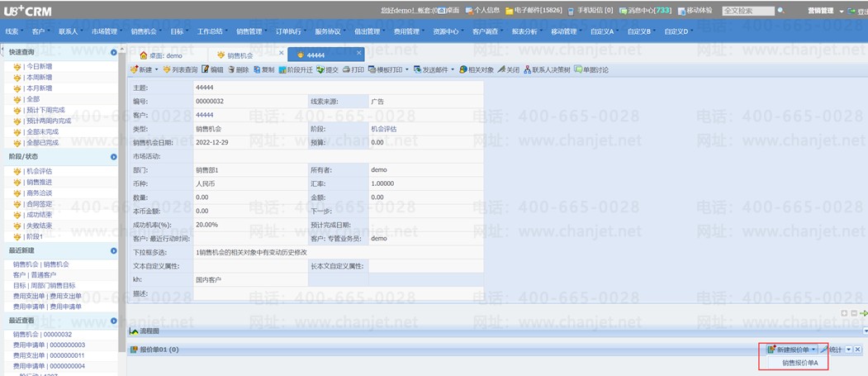Open the 新建 dropdown arrow
868x376 pixels.
pos(156,69)
